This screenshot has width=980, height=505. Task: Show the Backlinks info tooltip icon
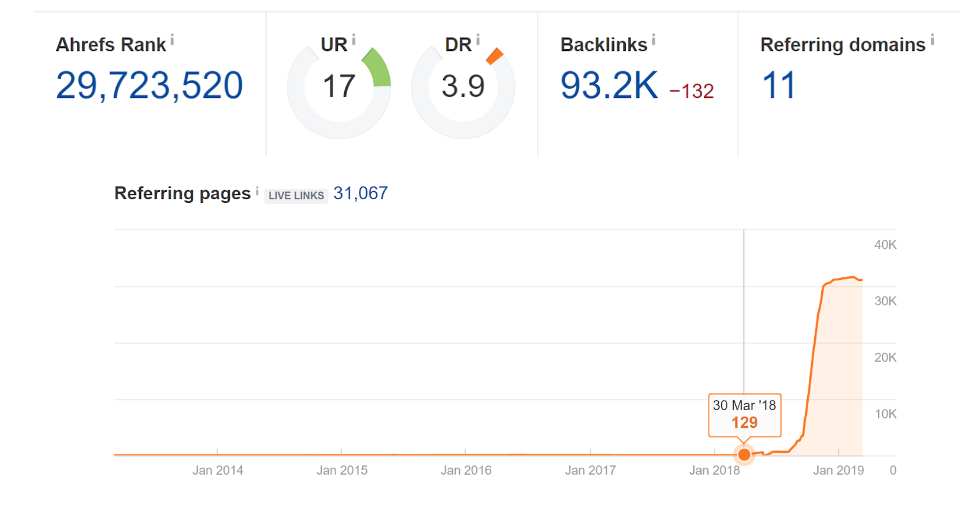click(654, 40)
